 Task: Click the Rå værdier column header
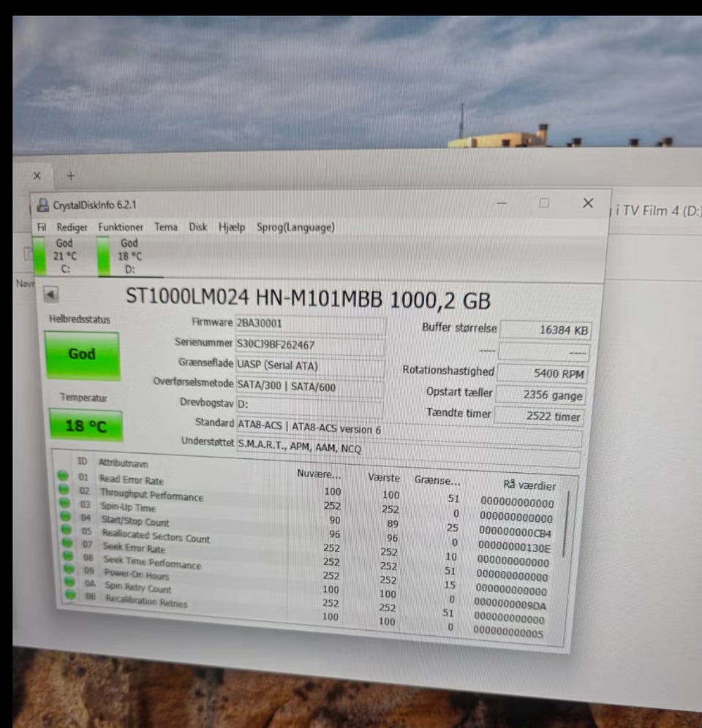coord(529,485)
